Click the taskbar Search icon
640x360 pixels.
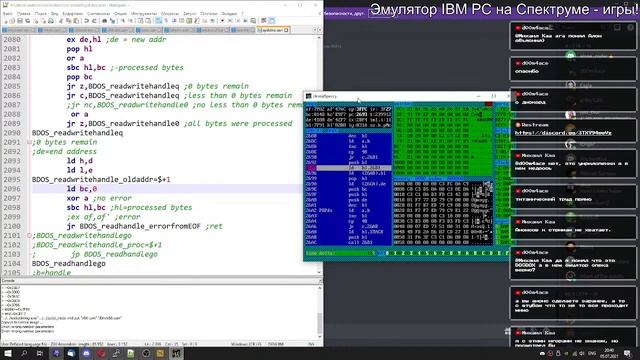[24, 353]
